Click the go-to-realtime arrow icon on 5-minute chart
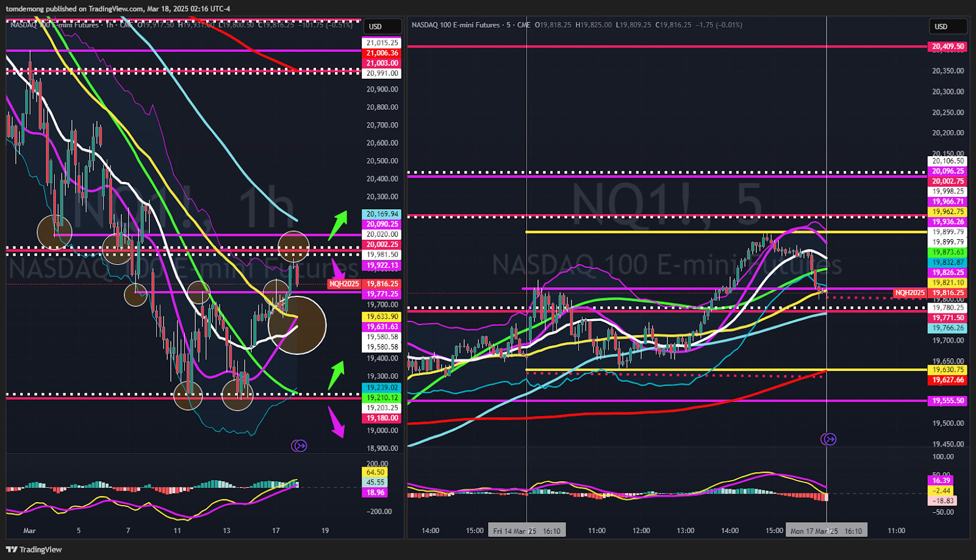976x560 pixels. (828, 439)
